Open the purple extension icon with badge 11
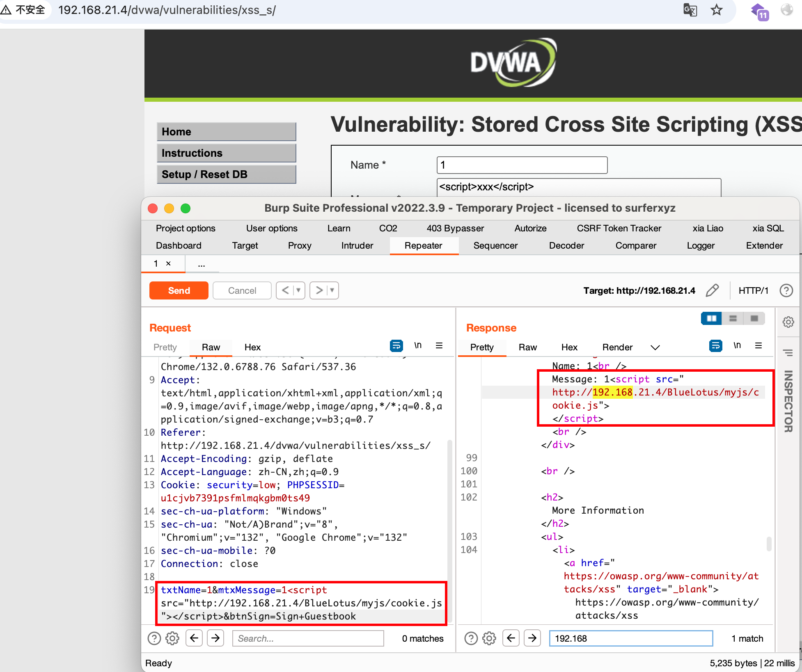Screen dimensions: 802x672 coord(759,11)
